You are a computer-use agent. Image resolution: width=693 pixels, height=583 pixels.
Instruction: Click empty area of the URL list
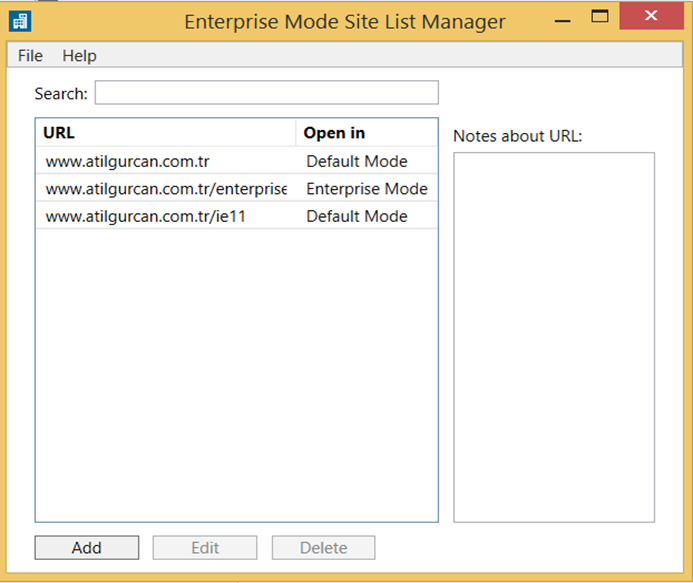coord(237,375)
